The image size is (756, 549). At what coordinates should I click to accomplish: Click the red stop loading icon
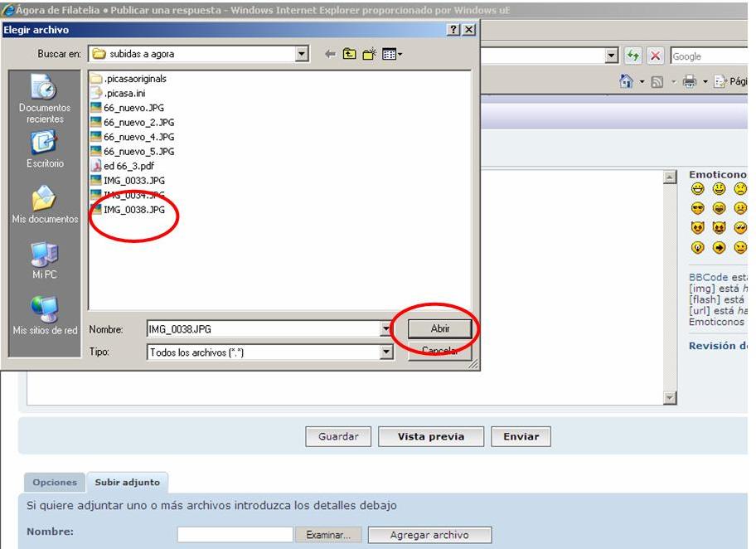coord(655,56)
